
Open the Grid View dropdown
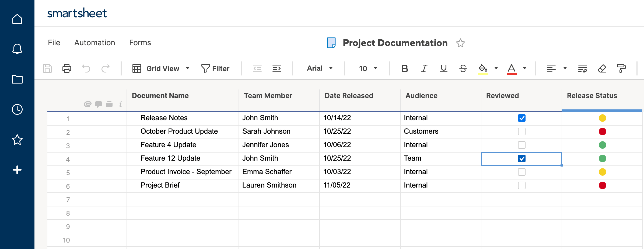point(161,68)
